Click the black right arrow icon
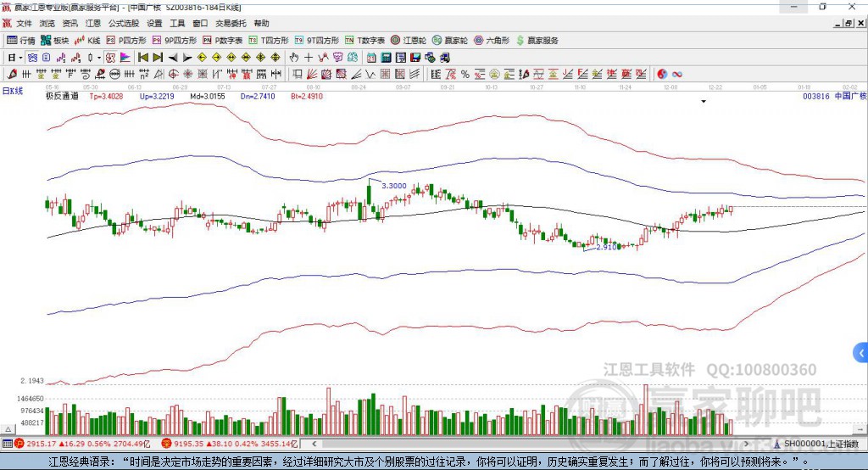The image size is (868, 470). pos(187,58)
